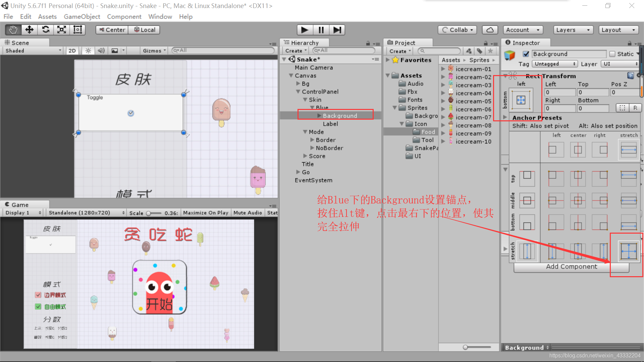Open the Collab dropdown
644x362 pixels.
click(457, 30)
